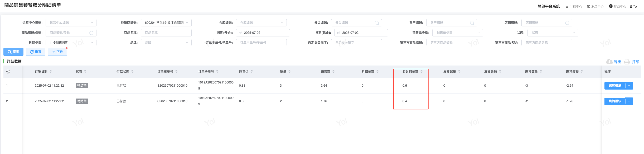Click the 导出 cloud export icon
The width and height of the screenshot is (644, 154).
[609, 62]
